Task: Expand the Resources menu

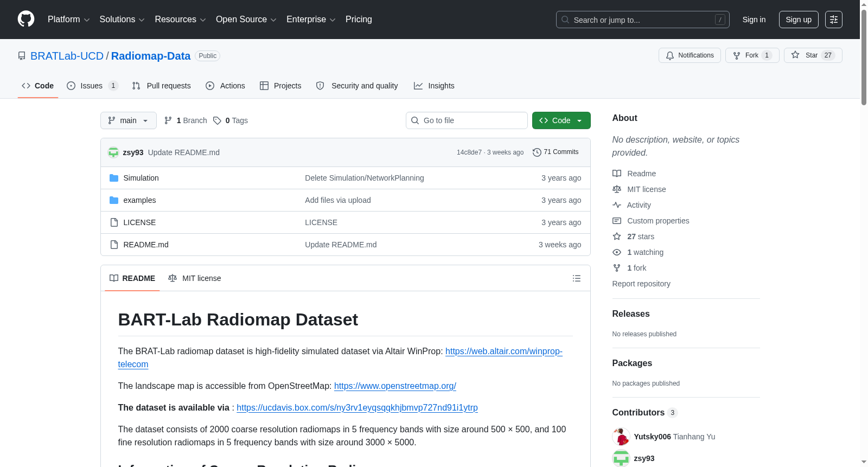Action: (181, 20)
